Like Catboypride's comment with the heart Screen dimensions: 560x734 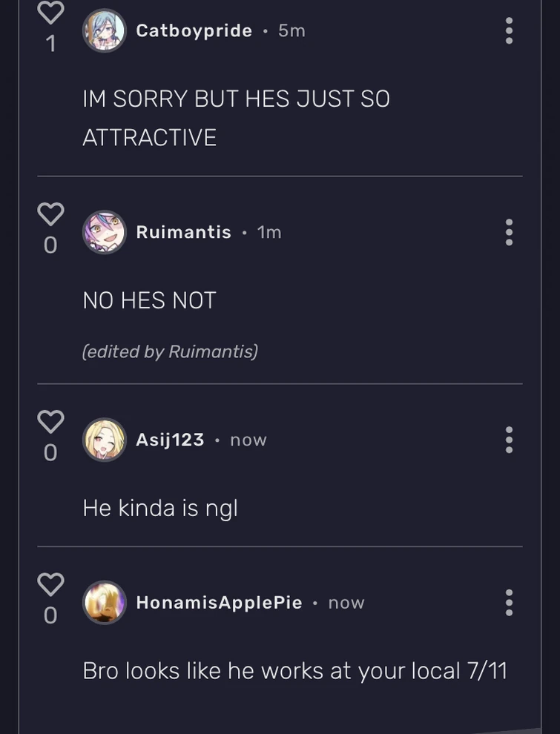[50, 12]
